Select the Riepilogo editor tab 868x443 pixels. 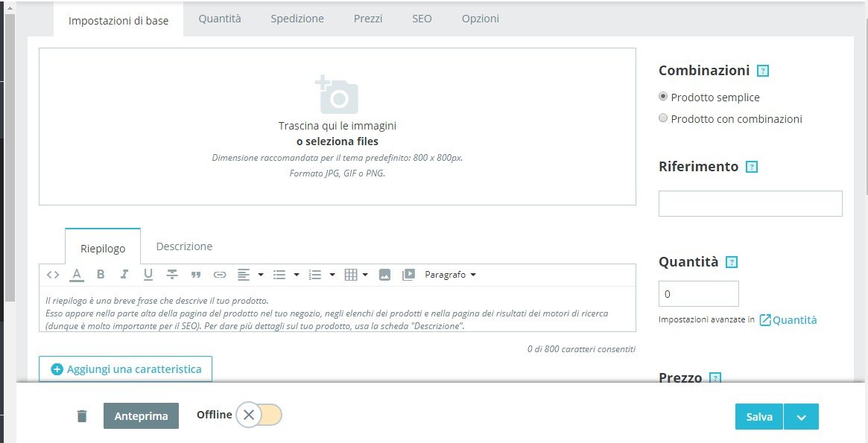tap(103, 248)
